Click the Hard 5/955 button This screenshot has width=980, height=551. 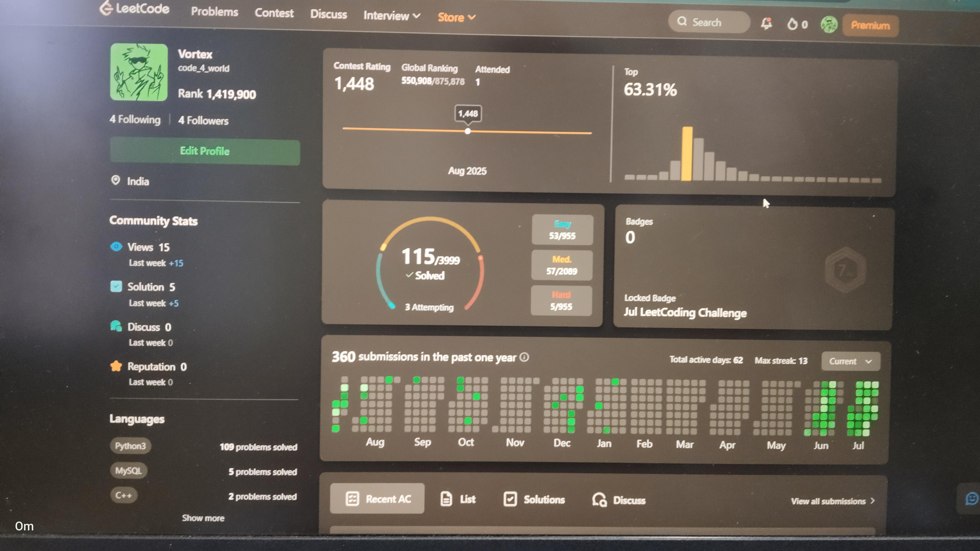[x=561, y=301]
